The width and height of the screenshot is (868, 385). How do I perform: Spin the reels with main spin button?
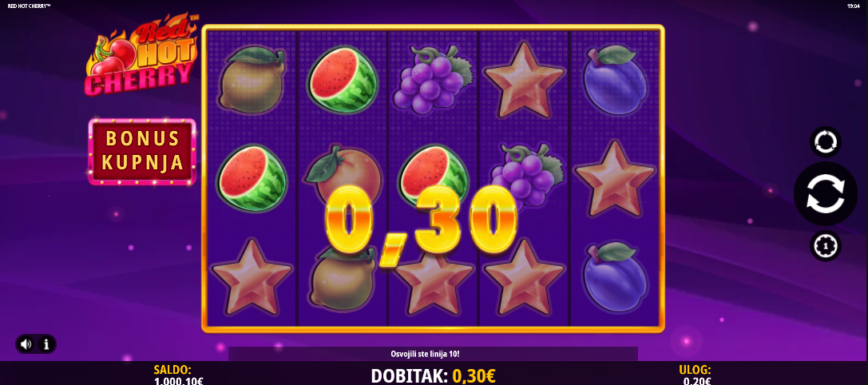(826, 194)
